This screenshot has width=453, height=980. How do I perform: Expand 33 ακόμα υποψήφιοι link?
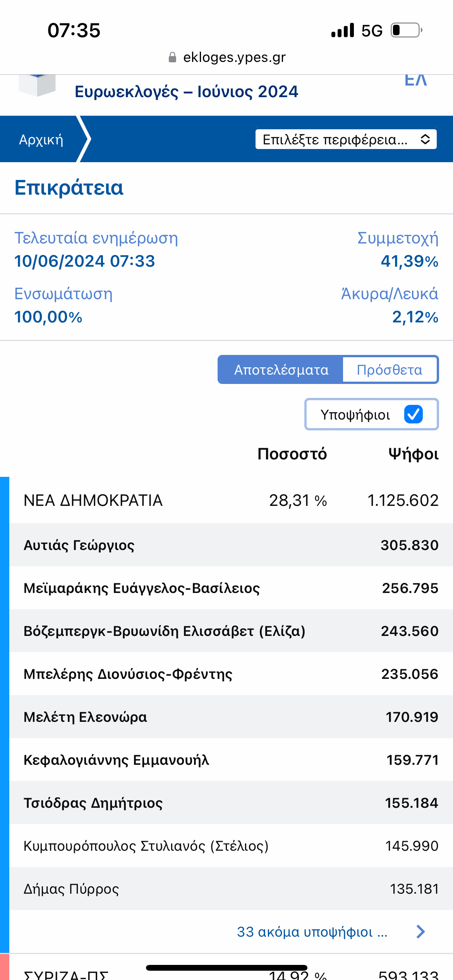(312, 932)
